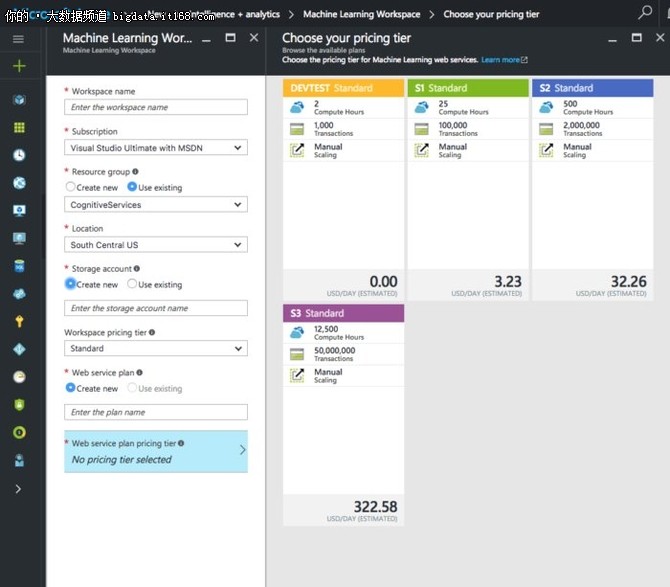Click the 322.58 USD/day estimate
670x587 pixels.
tap(375, 507)
